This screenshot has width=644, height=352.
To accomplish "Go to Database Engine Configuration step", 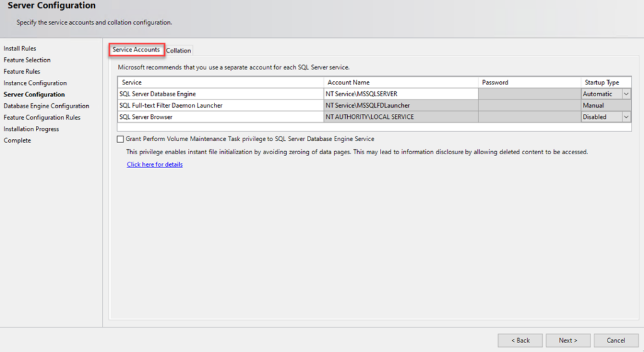I will click(x=47, y=106).
